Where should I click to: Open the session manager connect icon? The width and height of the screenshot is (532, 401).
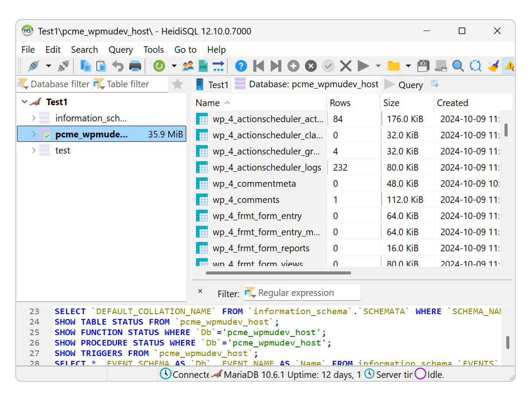[x=34, y=66]
